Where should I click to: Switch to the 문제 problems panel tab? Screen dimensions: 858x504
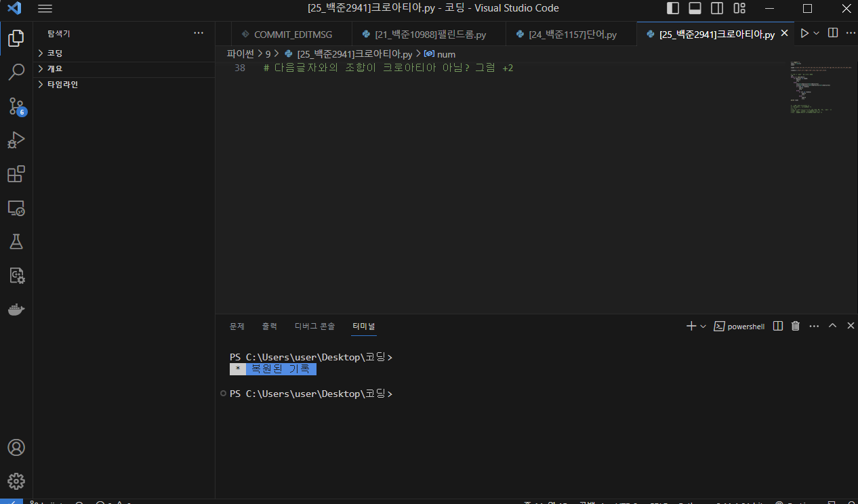(x=237, y=326)
